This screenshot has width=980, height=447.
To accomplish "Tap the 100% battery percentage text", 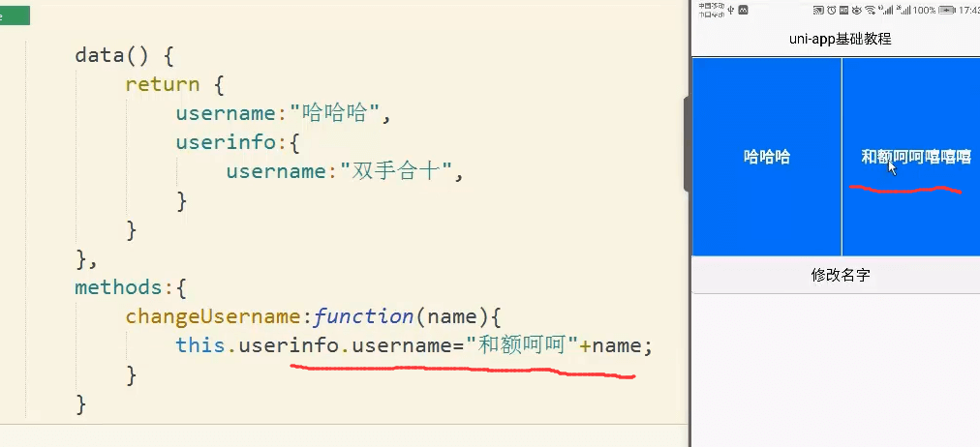I will click(x=925, y=10).
